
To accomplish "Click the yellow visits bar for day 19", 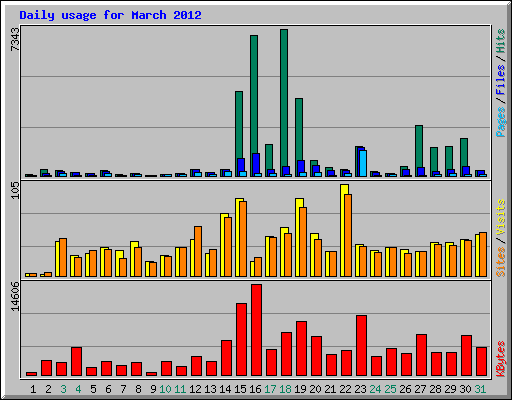I will pyautogui.click(x=299, y=237).
